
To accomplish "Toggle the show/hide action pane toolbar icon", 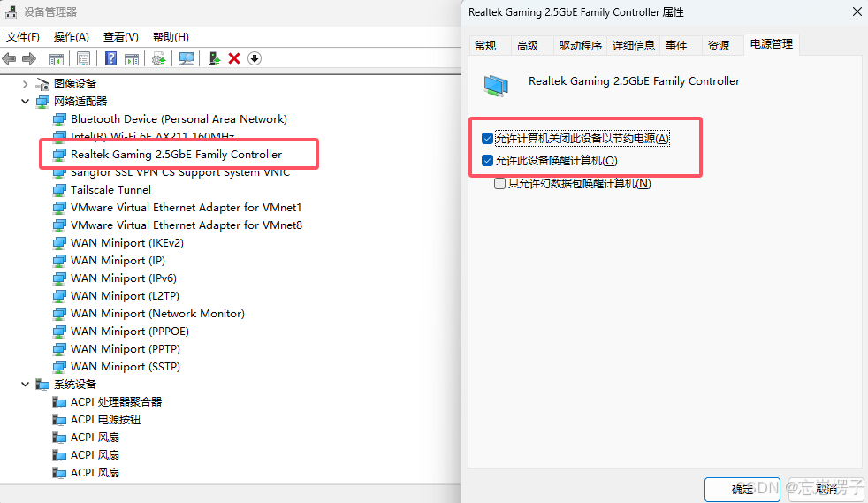I will pyautogui.click(x=132, y=58).
